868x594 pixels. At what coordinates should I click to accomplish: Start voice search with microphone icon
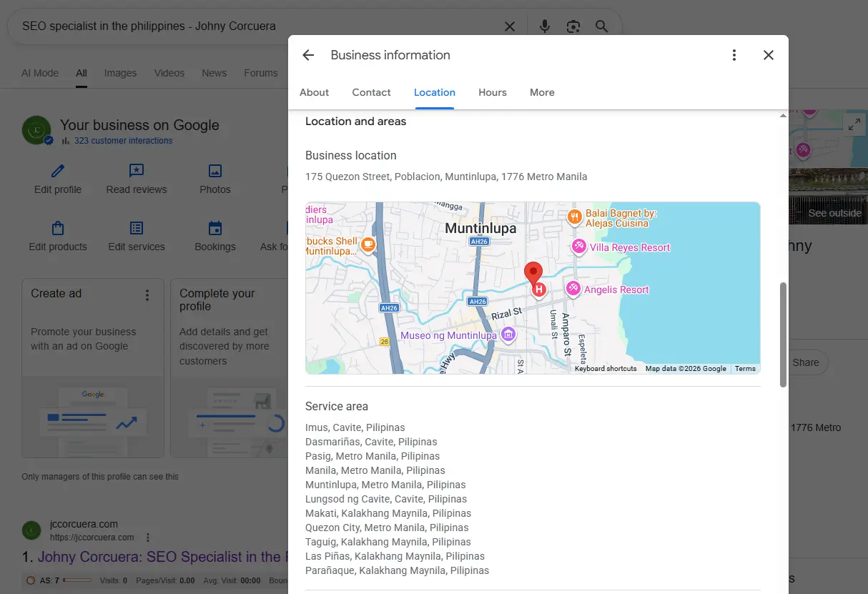[545, 26]
